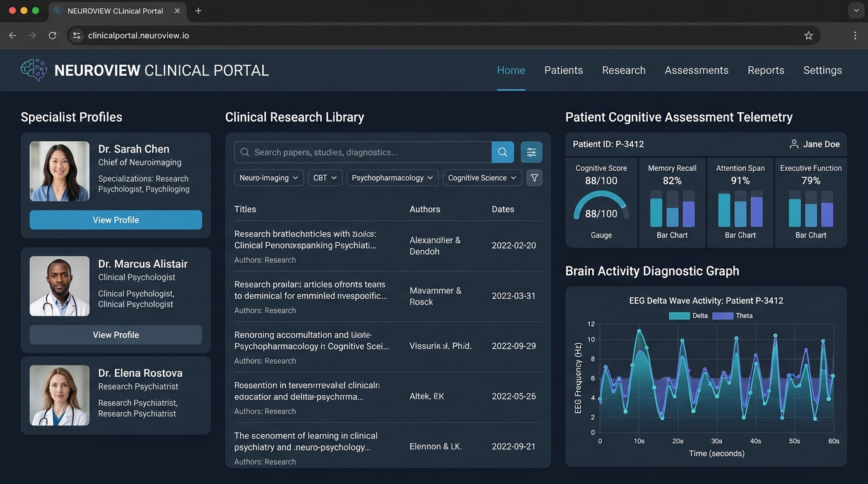Click the Authors column header

[x=425, y=209]
